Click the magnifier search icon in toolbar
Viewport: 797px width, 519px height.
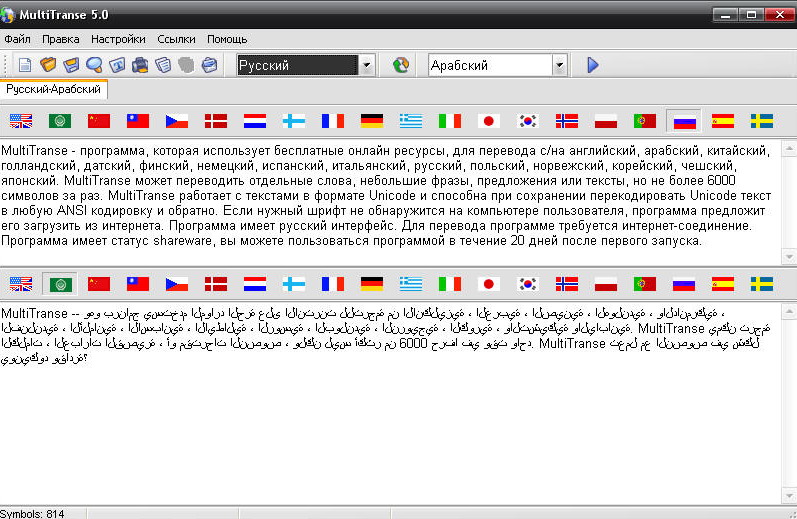pyautogui.click(x=94, y=65)
